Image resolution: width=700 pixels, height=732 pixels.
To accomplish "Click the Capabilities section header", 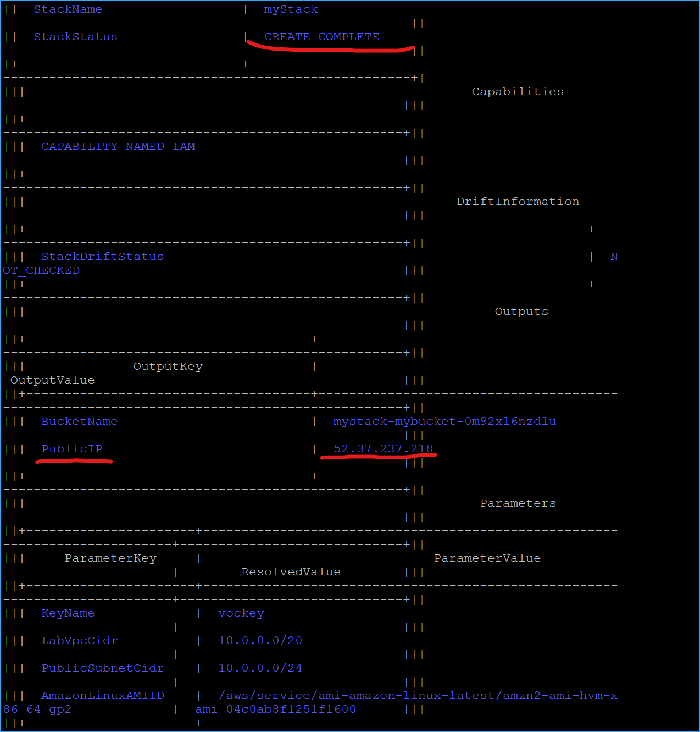I will (517, 91).
